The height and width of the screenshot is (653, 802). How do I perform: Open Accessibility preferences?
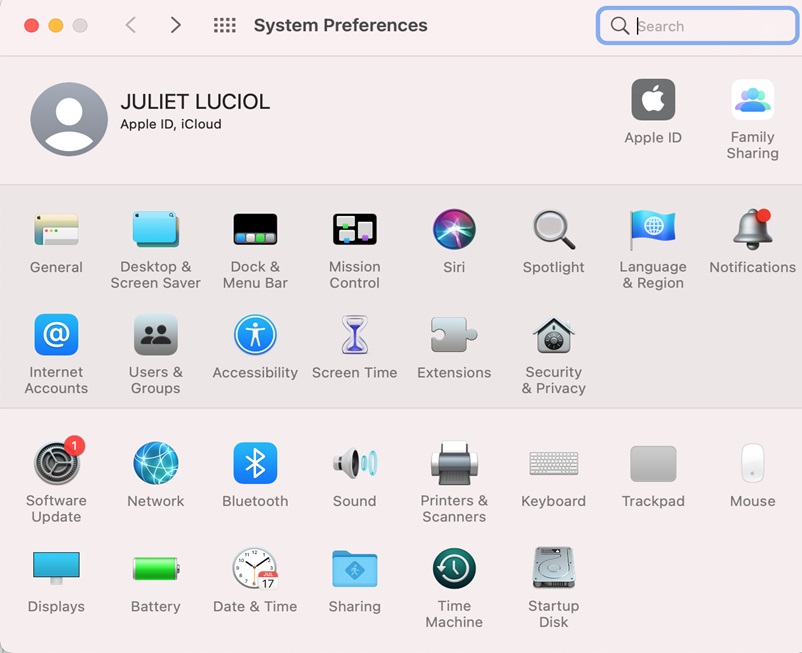click(x=255, y=335)
